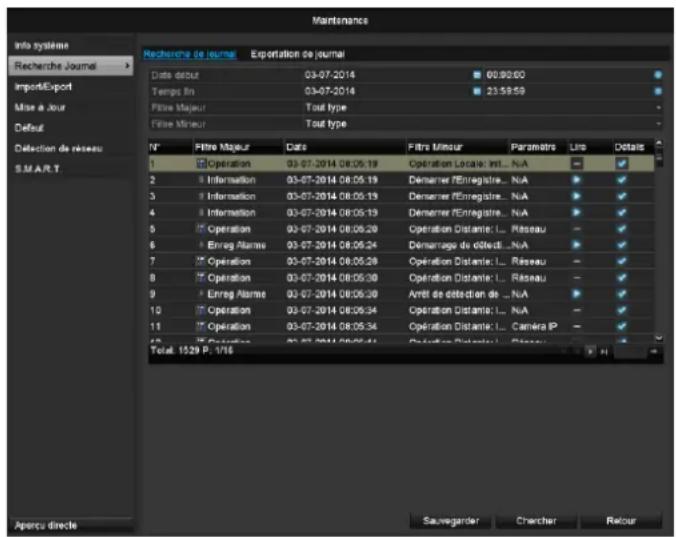Show details for log entry 1
Image resolution: width=676 pixels, height=537 pixels.
point(622,163)
